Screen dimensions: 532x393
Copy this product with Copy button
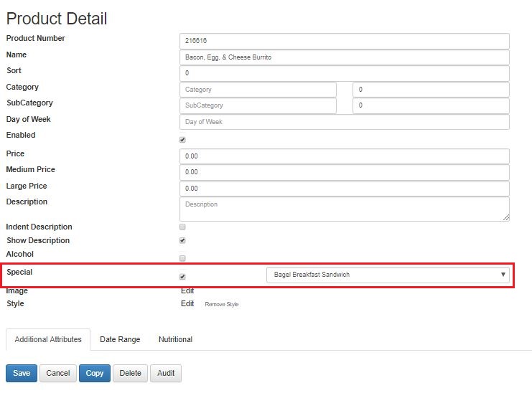point(95,374)
